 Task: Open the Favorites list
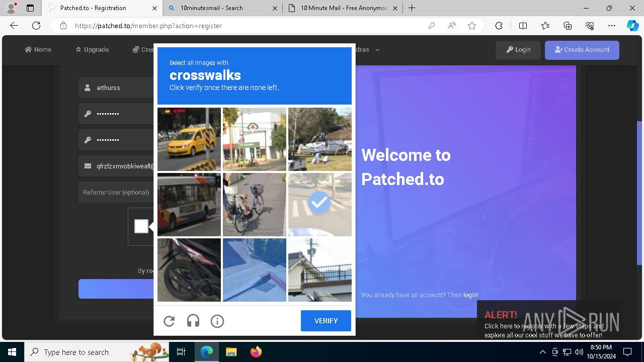click(545, 26)
